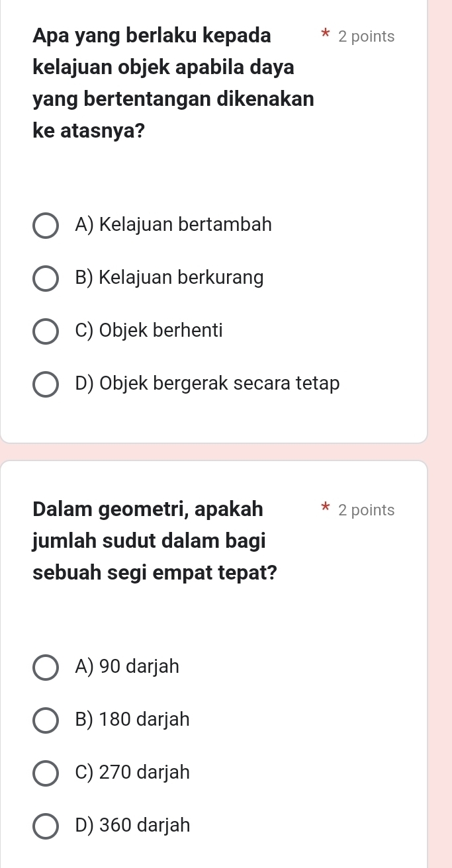The width and height of the screenshot is (452, 868).
Task: Click '2 points' label on the kelajuan question
Action: (366, 37)
